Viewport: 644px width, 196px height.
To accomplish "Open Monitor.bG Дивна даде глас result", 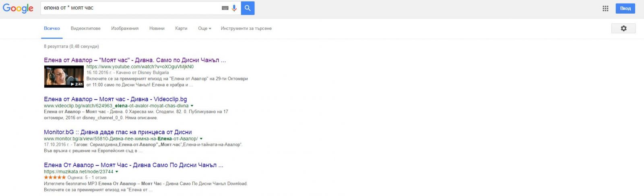I will coord(118,132).
